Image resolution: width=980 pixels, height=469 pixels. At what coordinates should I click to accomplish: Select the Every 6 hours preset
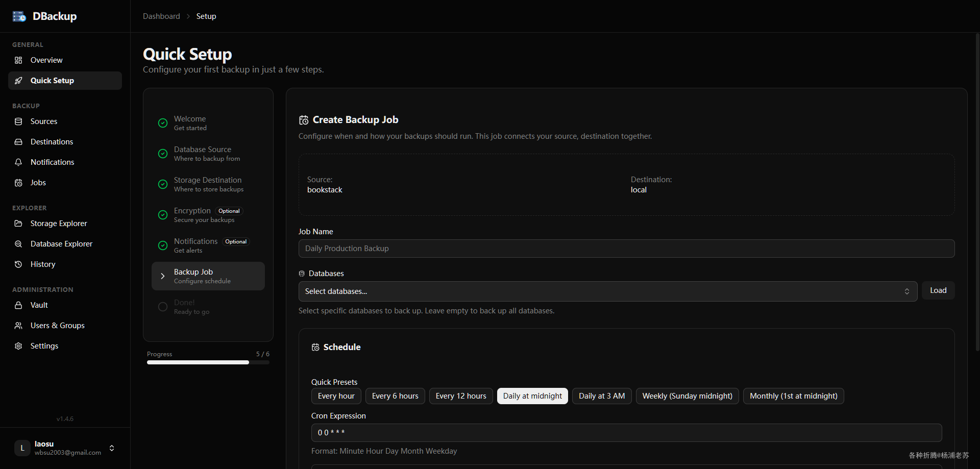(x=395, y=396)
